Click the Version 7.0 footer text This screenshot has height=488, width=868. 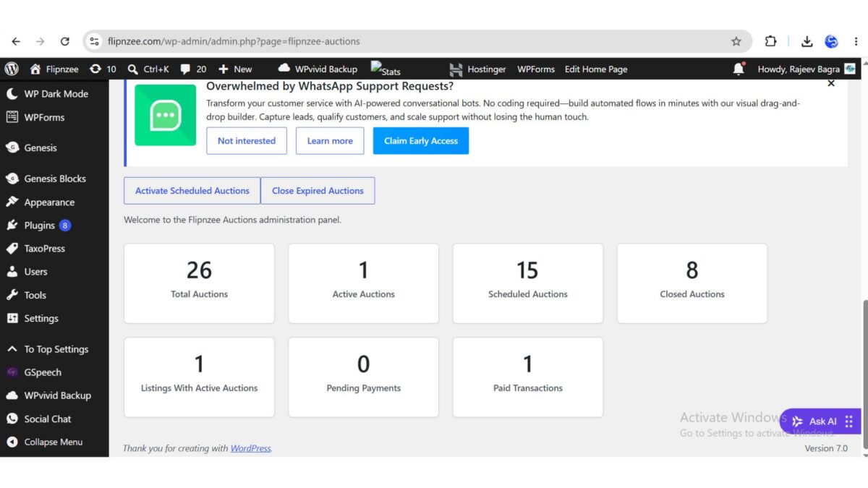[x=826, y=448]
